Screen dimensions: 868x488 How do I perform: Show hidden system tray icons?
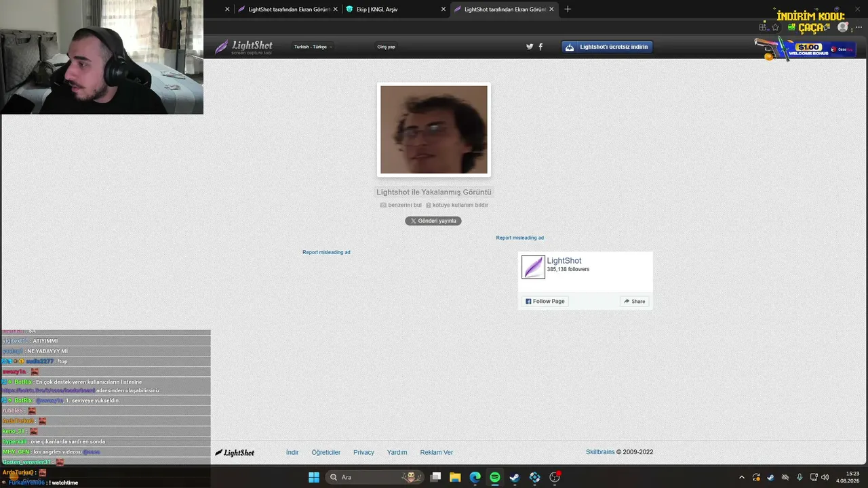[741, 477]
